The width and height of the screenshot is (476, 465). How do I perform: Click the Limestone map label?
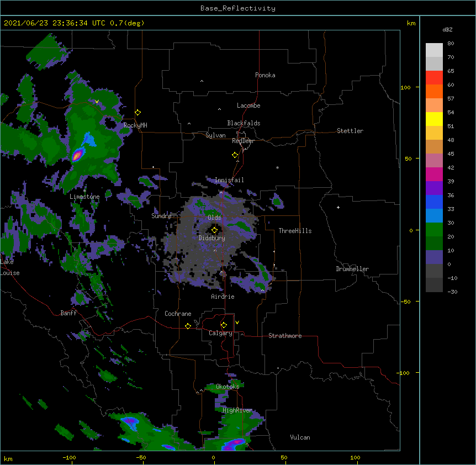point(84,197)
